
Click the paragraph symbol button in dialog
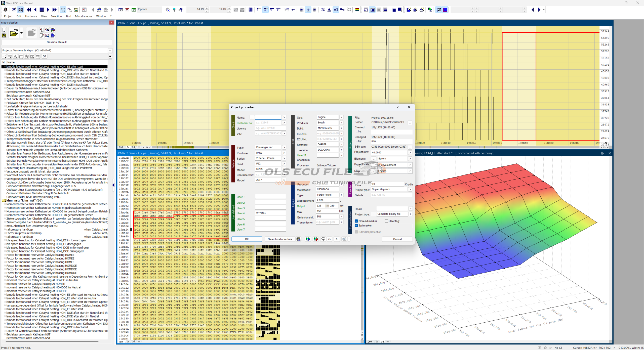click(337, 239)
